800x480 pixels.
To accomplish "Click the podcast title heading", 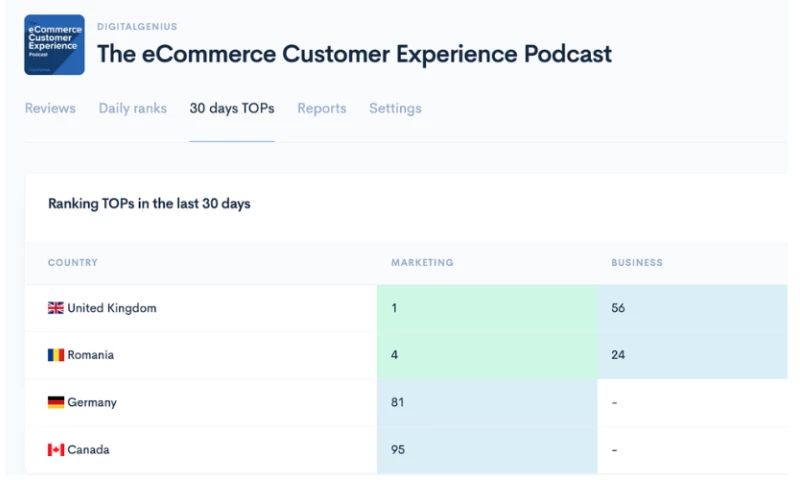I will [354, 54].
